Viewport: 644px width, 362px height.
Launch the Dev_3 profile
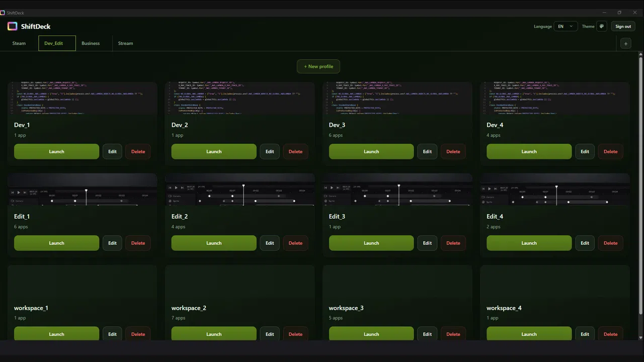pos(371,151)
